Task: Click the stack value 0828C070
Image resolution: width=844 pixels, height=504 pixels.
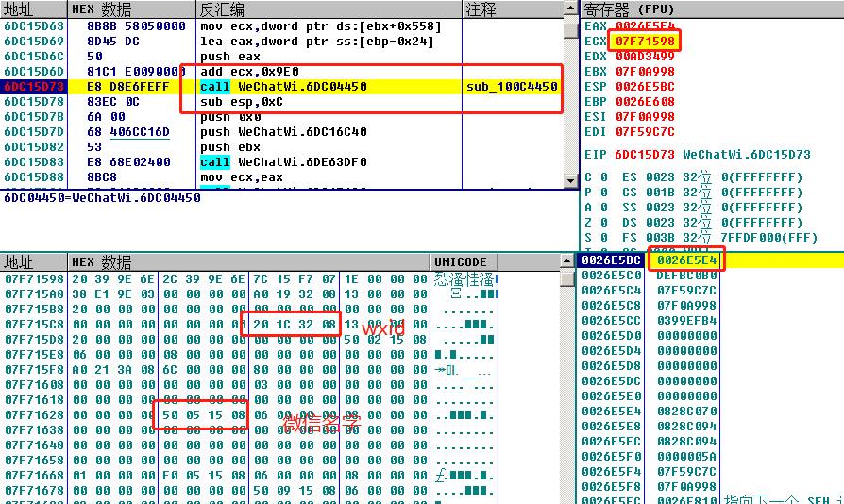Action: [687, 411]
